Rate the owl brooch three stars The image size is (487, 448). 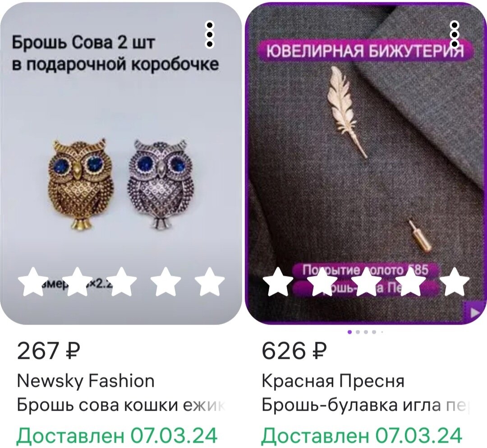point(122,282)
